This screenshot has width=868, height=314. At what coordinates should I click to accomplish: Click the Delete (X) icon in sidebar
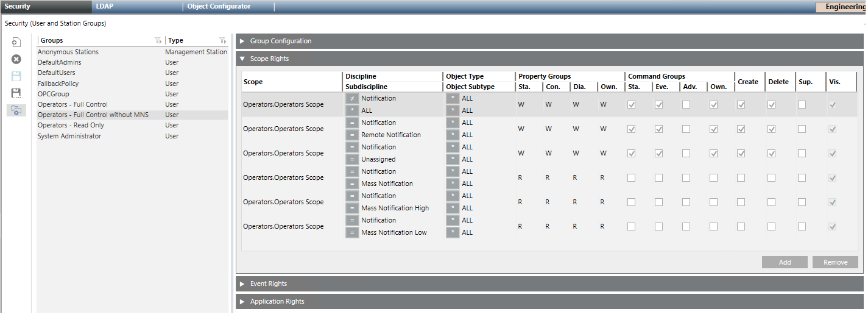[16, 59]
